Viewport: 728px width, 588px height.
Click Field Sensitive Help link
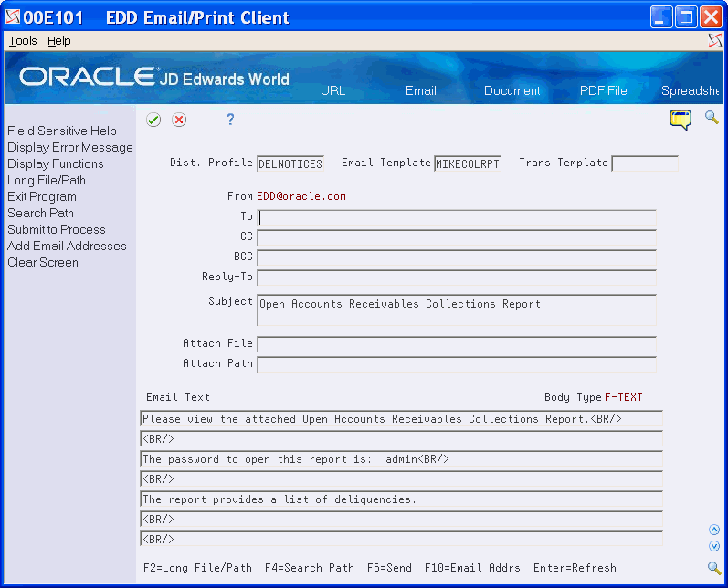(x=62, y=131)
